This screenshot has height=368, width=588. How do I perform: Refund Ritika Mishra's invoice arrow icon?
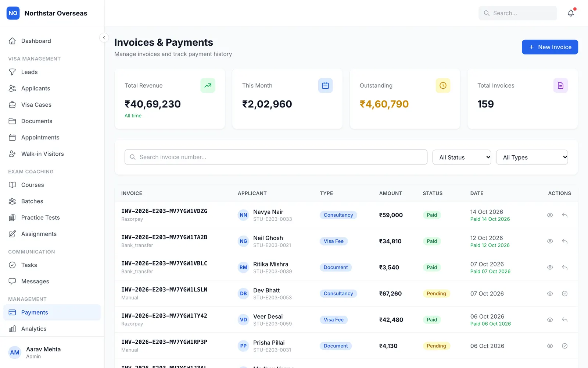(565, 268)
